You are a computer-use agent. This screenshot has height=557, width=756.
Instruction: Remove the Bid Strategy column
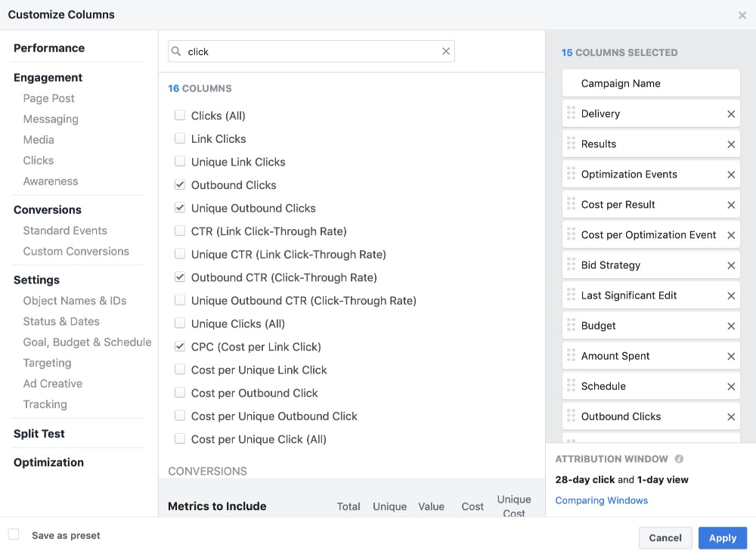coord(731,265)
